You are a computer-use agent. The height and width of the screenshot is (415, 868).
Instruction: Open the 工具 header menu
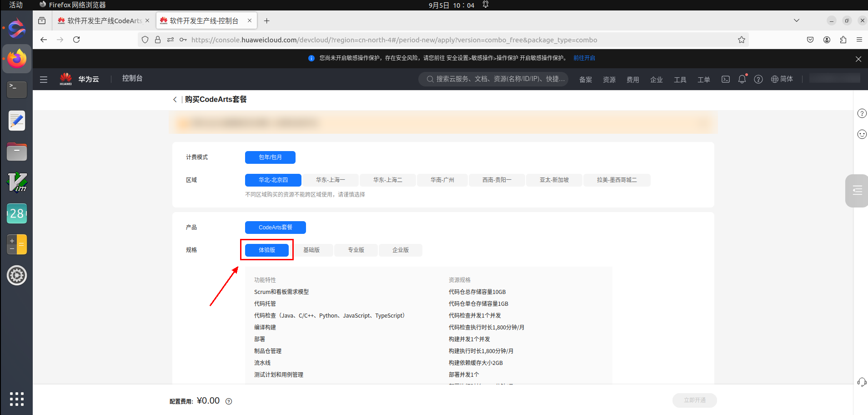(x=680, y=80)
